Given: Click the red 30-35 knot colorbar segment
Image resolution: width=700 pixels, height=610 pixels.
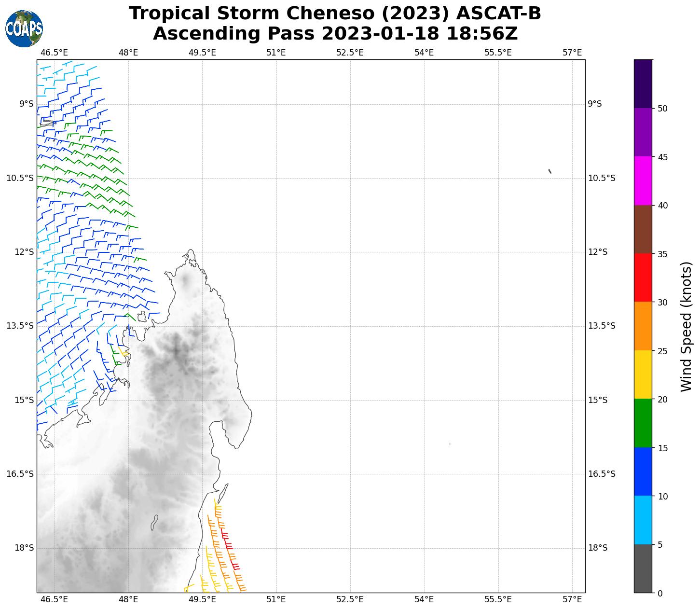Looking at the screenshot, I should coord(643,278).
